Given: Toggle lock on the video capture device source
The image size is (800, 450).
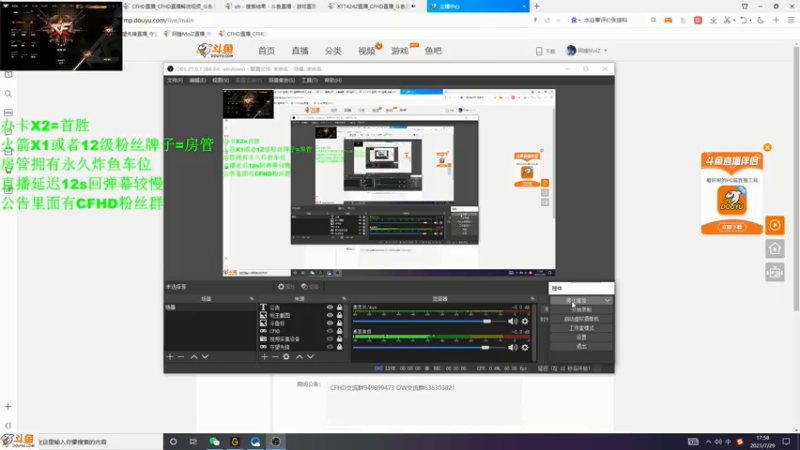Looking at the screenshot, I should pos(339,339).
